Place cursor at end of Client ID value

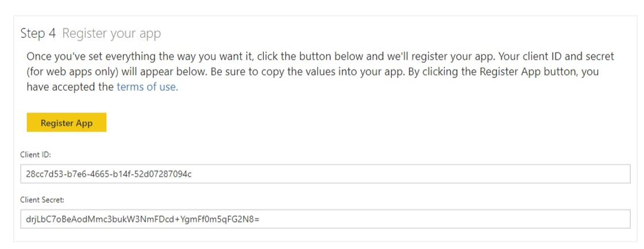pos(191,174)
